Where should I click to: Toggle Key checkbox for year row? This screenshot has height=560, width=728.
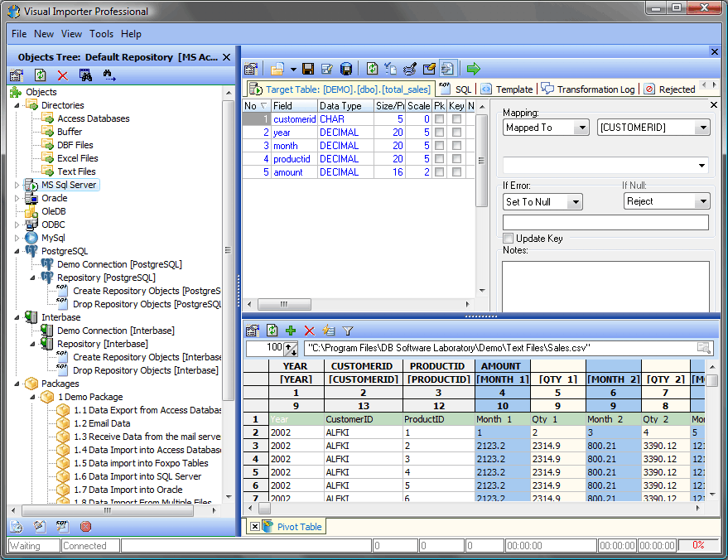click(x=456, y=133)
